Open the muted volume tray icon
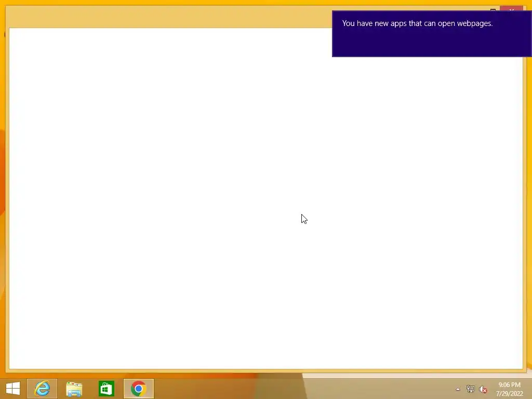The height and width of the screenshot is (399, 532). tap(483, 389)
